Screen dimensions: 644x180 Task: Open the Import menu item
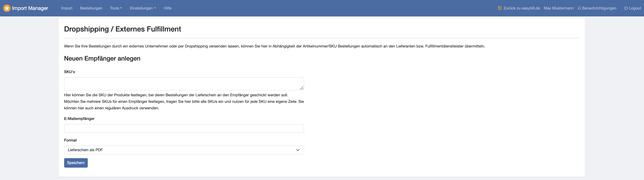coord(67,8)
